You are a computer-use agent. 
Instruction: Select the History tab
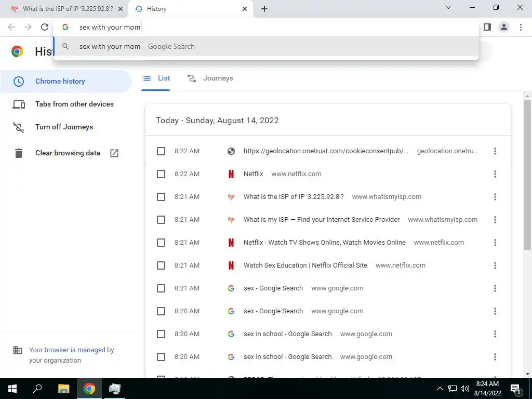[x=191, y=9]
